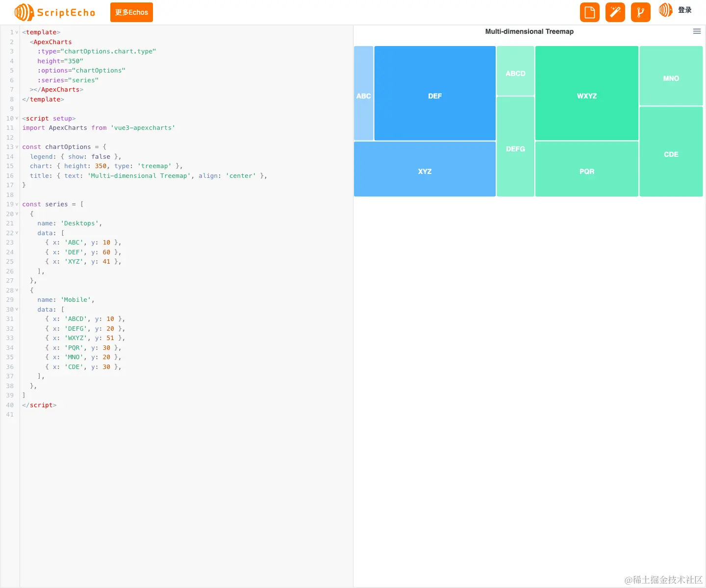
Task: Collapse Mobile data fold on line 30
Action: pyautogui.click(x=17, y=309)
